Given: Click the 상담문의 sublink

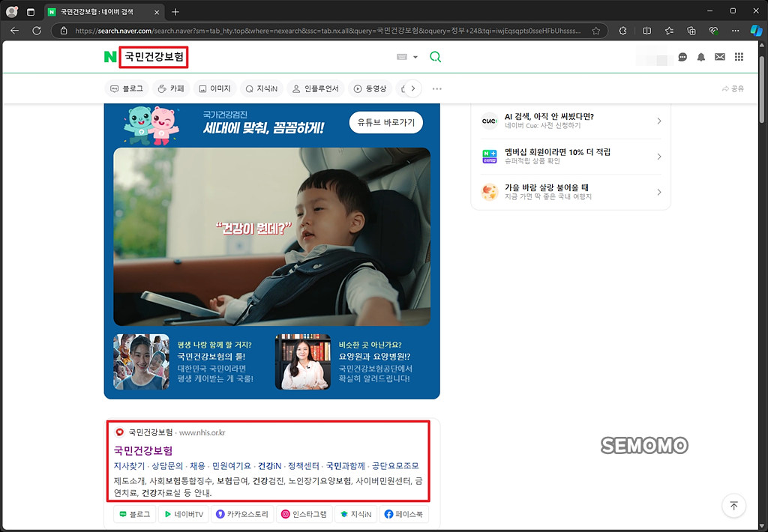Looking at the screenshot, I should click(x=167, y=466).
